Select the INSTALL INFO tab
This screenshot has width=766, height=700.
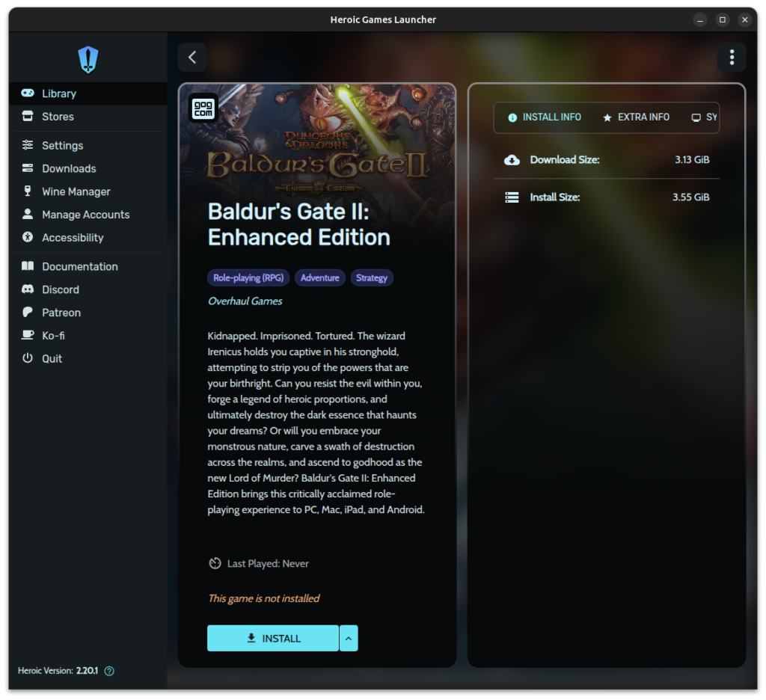click(544, 117)
